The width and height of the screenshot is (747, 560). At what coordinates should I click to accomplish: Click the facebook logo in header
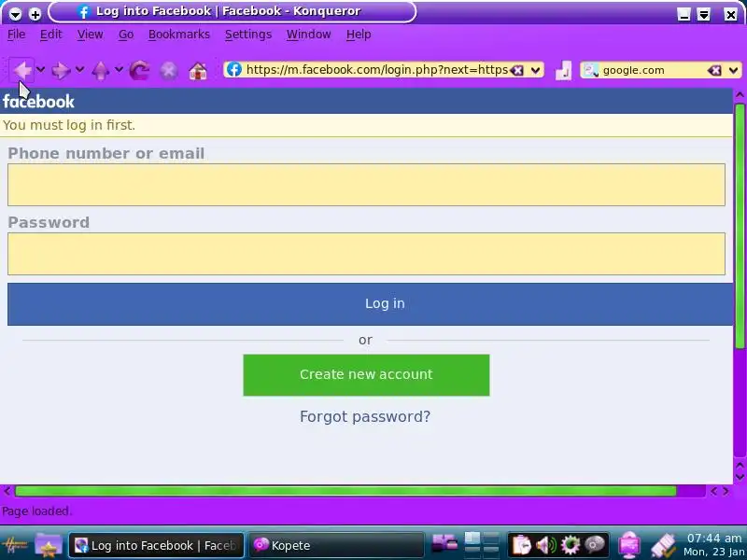(38, 102)
